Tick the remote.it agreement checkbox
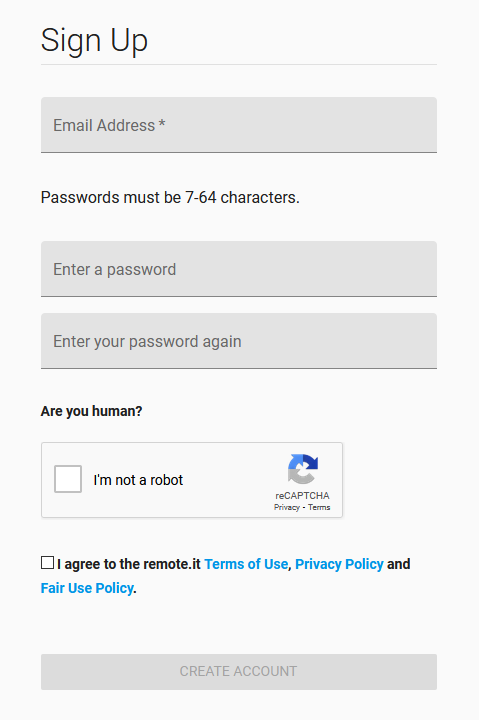This screenshot has height=720, width=479. [47, 562]
